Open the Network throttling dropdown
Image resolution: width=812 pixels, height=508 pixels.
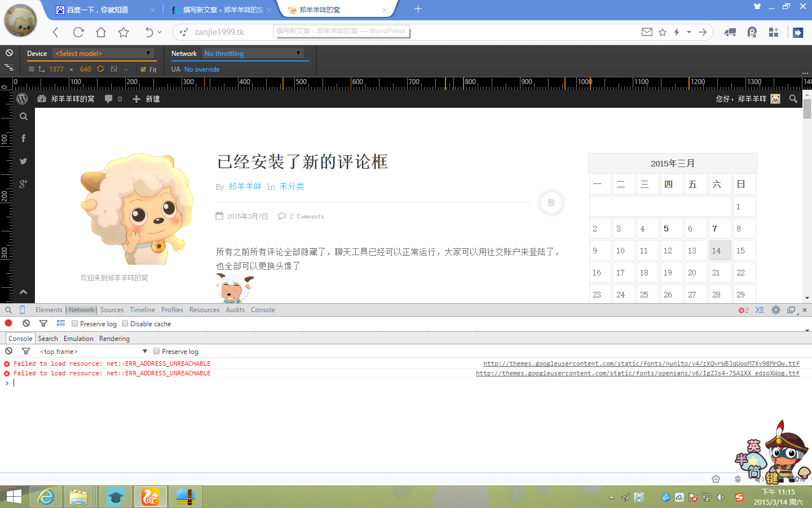point(253,53)
